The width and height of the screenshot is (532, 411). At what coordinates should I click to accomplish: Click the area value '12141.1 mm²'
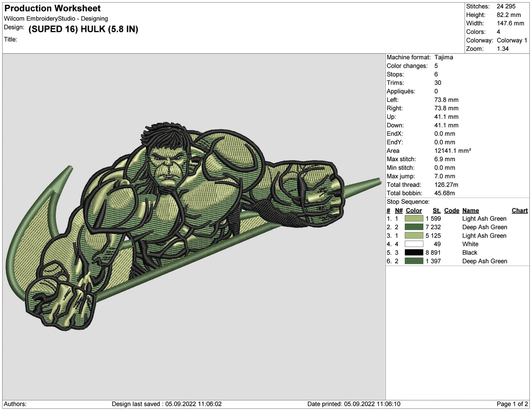(x=453, y=150)
